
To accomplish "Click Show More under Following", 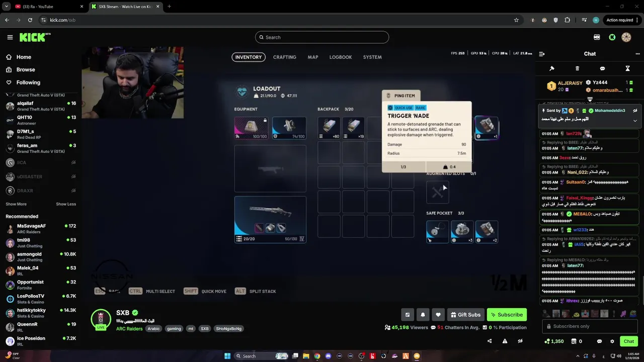I will (16, 204).
